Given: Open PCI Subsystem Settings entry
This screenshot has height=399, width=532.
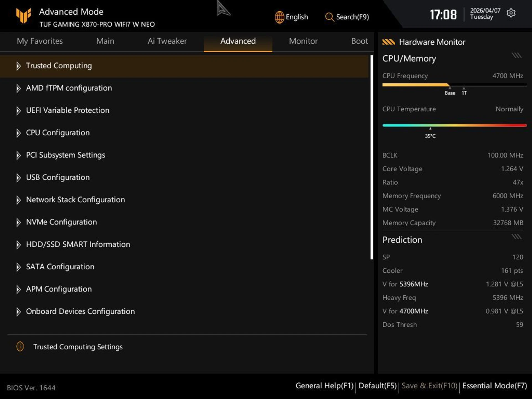Looking at the screenshot, I should coord(65,155).
